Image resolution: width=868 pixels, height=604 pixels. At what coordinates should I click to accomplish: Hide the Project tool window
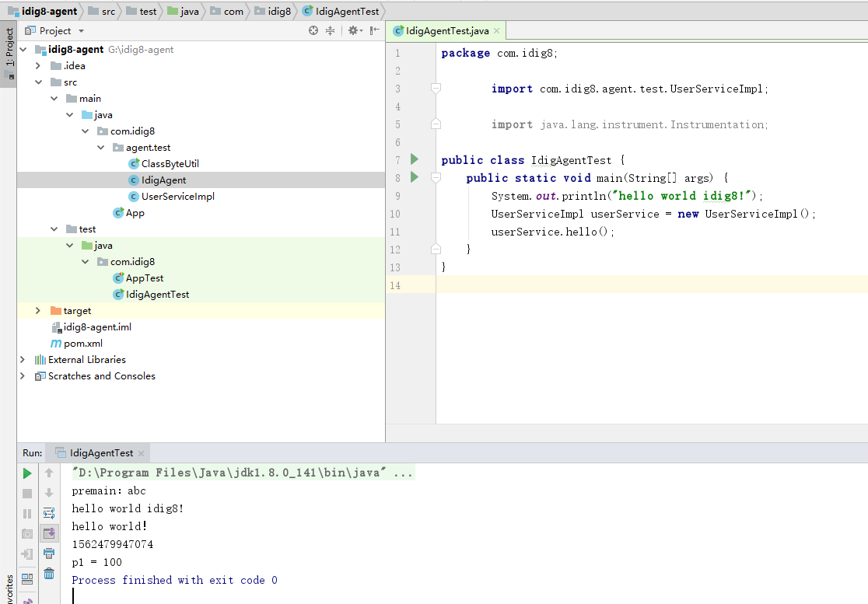(375, 31)
